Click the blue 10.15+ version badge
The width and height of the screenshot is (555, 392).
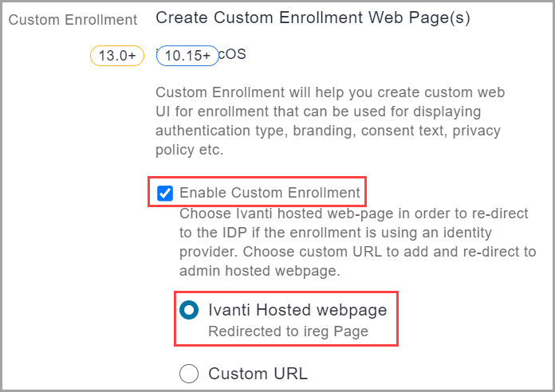tap(187, 56)
